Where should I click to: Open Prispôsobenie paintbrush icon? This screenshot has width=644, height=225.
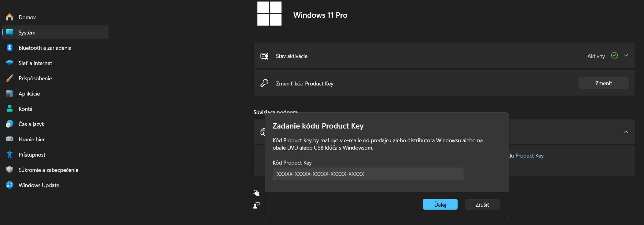point(9,78)
